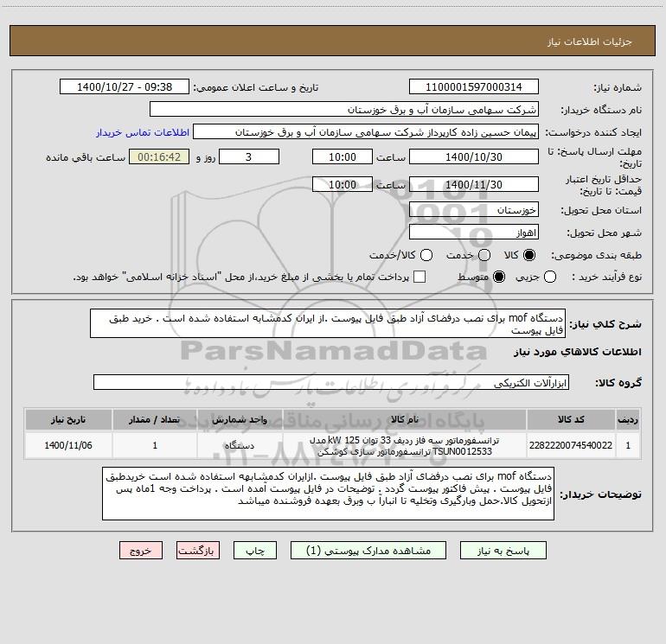Click the response deadline time 10:00 field
666x644 pixels.
coord(343,156)
